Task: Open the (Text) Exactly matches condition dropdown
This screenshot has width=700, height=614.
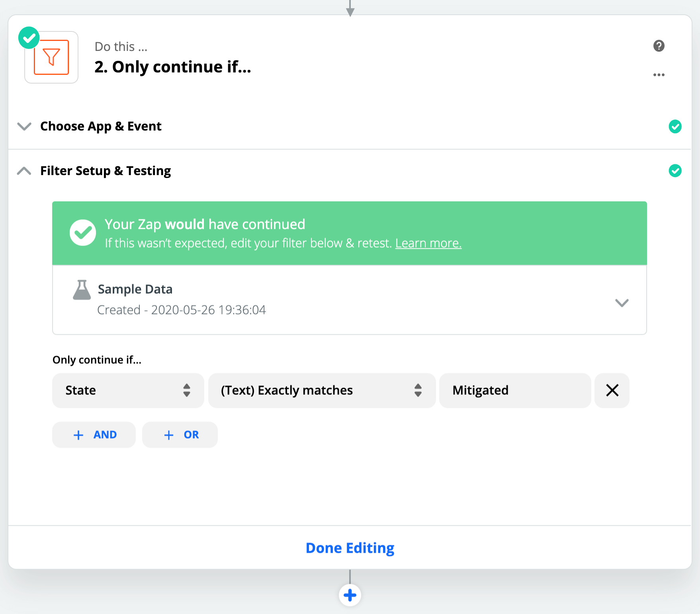Action: point(322,390)
